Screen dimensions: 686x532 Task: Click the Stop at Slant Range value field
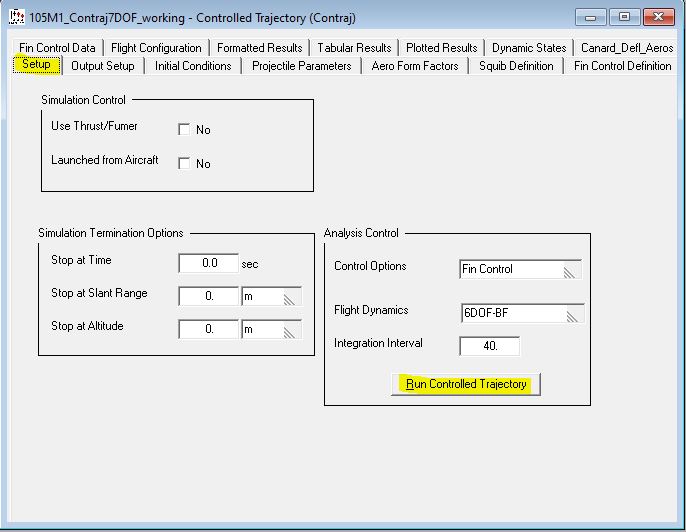tap(209, 297)
